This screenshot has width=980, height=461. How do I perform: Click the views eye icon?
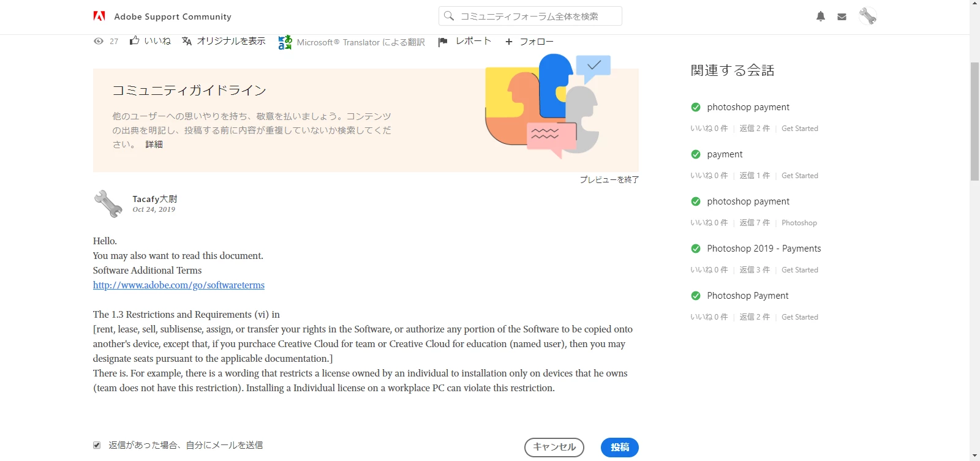(x=98, y=41)
